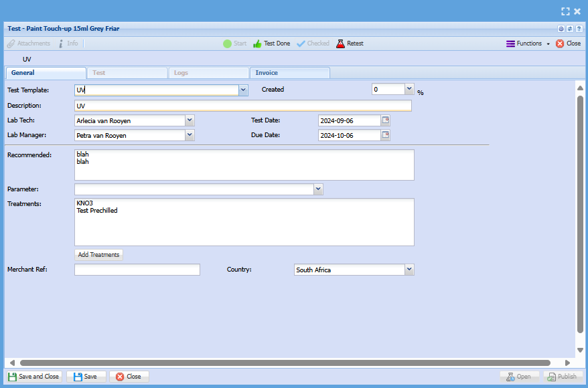Click the Retest flask icon

[340, 43]
